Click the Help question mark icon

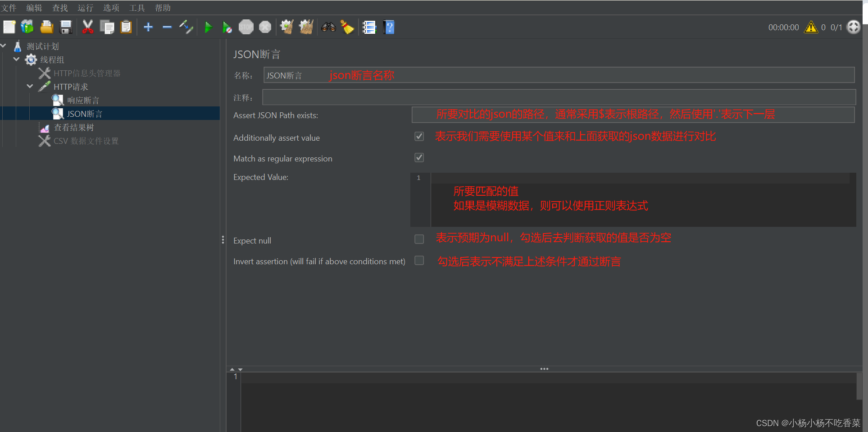[389, 27]
